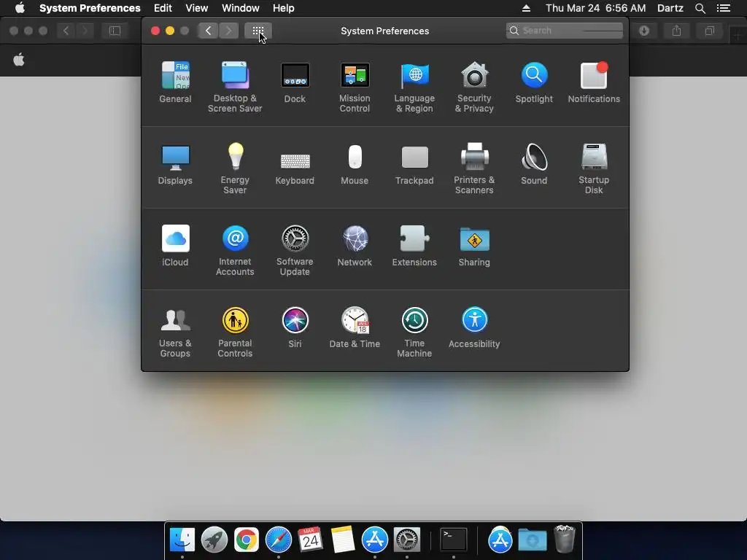The width and height of the screenshot is (747, 560).
Task: Click the Dartz user name menu
Action: point(670,8)
